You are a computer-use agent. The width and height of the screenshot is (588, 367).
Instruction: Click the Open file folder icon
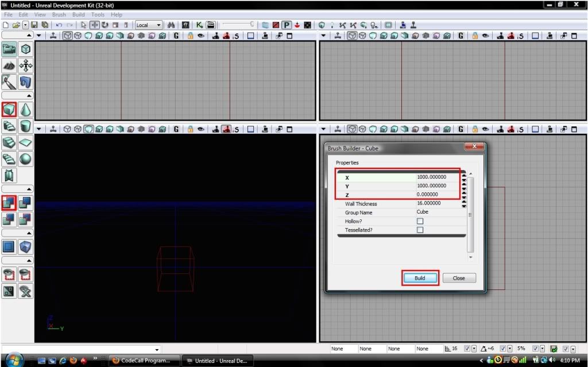tap(16, 25)
